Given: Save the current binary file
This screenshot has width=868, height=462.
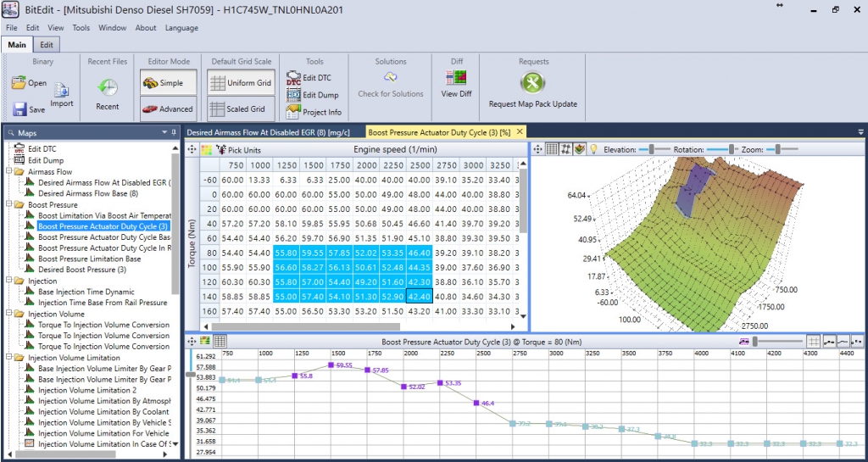Looking at the screenshot, I should click(20, 109).
